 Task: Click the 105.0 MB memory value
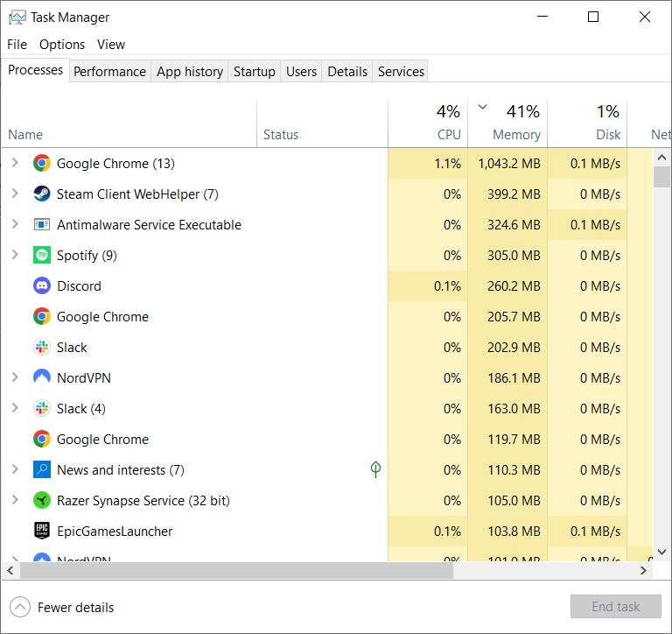514,501
